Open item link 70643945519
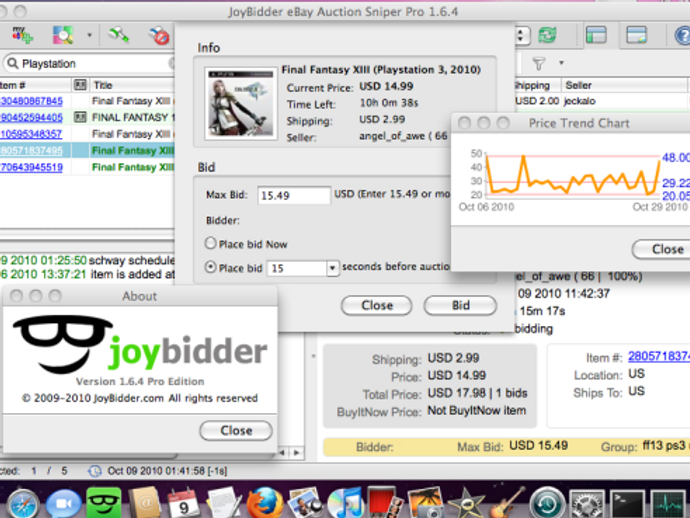The height and width of the screenshot is (518, 690). (31, 167)
